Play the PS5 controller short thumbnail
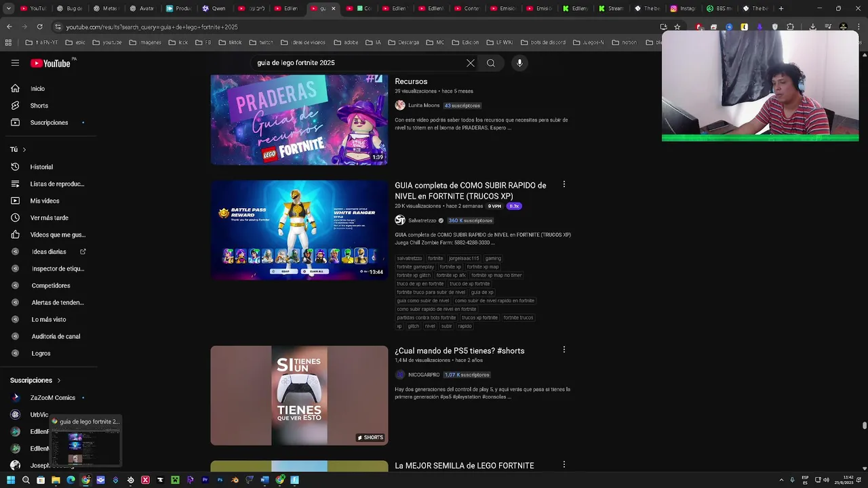Viewport: 868px width, 488px height. (x=299, y=396)
